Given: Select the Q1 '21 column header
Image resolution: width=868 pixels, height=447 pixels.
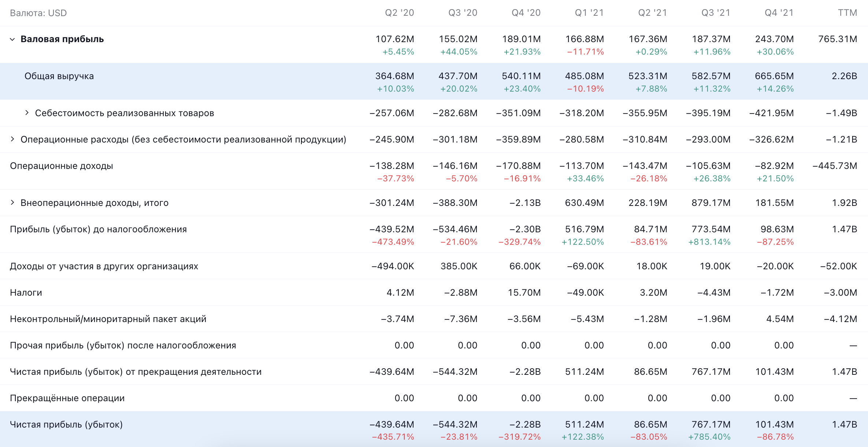Looking at the screenshot, I should click(x=589, y=13).
